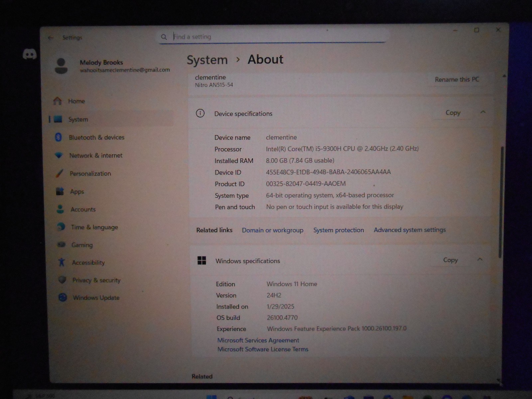Screen dimensions: 532x399
Task: Select the Processor value Intel Core i5-9300H
Action: click(x=342, y=149)
